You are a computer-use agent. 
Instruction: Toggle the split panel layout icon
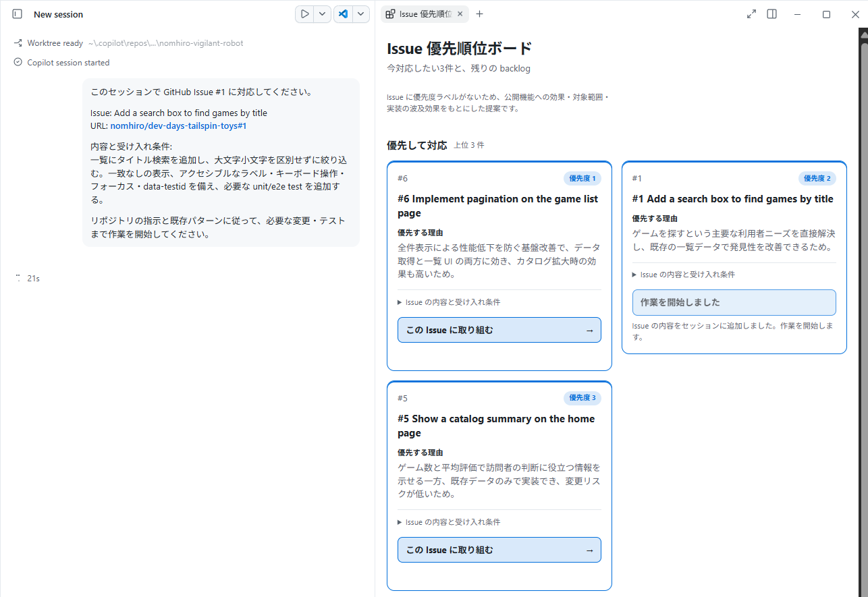(772, 14)
